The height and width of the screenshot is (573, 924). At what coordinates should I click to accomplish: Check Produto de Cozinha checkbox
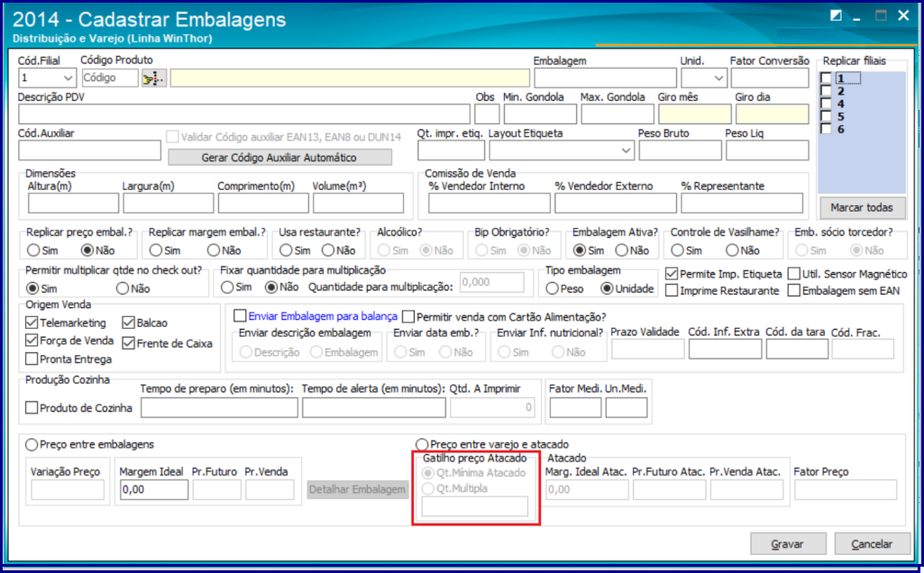click(32, 407)
